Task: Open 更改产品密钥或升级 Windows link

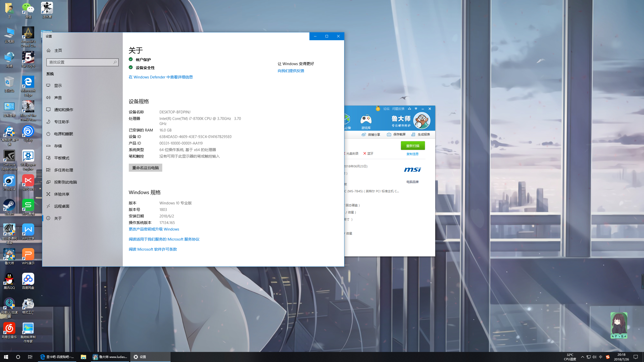Action: (154, 229)
